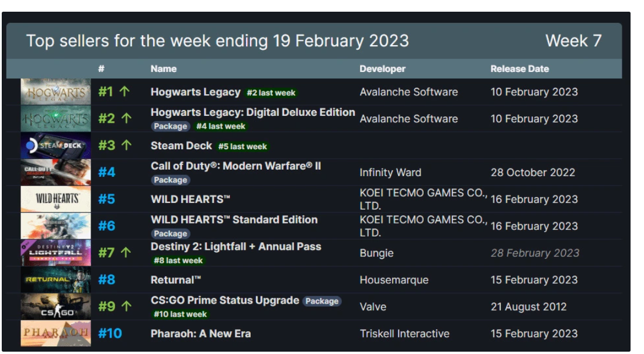Screen dimensions: 644x354
Task: Click the 28 October 2022 date
Action: [x=533, y=172]
